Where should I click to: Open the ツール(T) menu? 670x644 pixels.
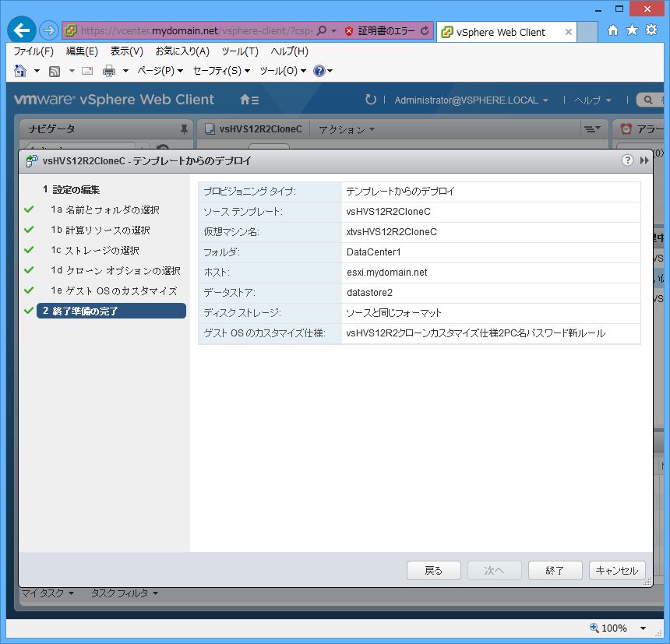(x=240, y=51)
